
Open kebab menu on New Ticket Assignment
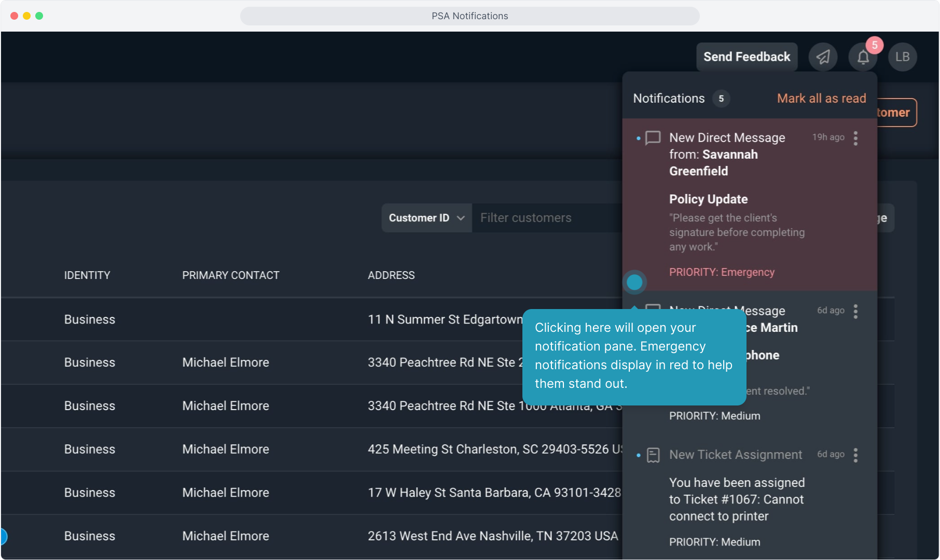[855, 455]
